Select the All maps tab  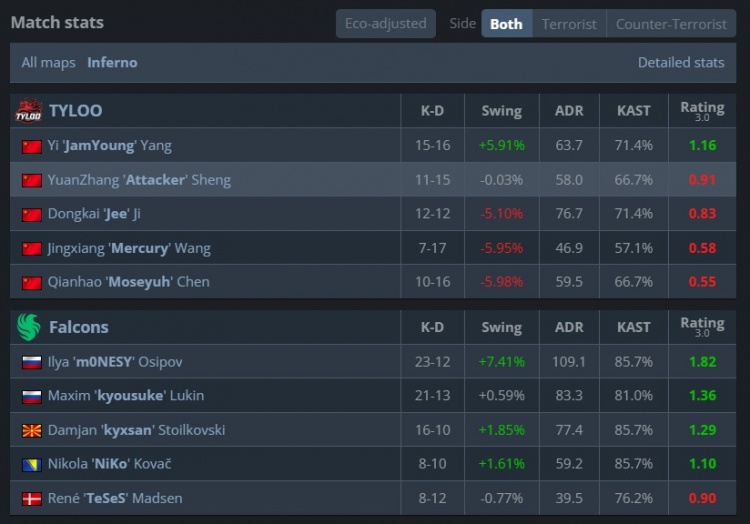(49, 62)
